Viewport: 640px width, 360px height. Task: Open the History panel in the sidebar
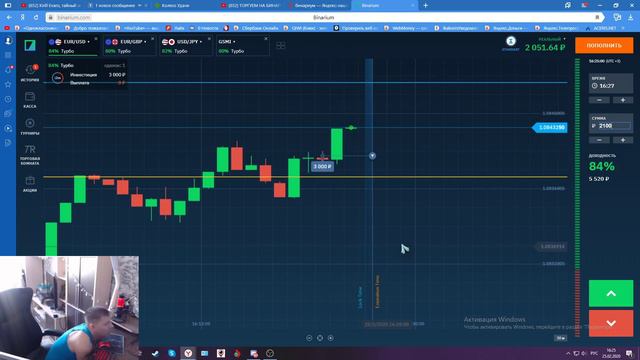(x=30, y=73)
